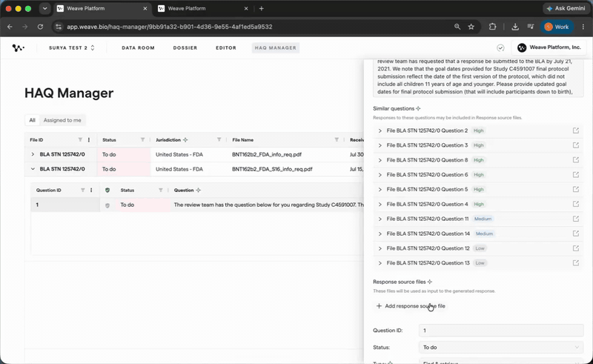Open browser zoom magnifier icon
The width and height of the screenshot is (593, 364).
click(457, 27)
